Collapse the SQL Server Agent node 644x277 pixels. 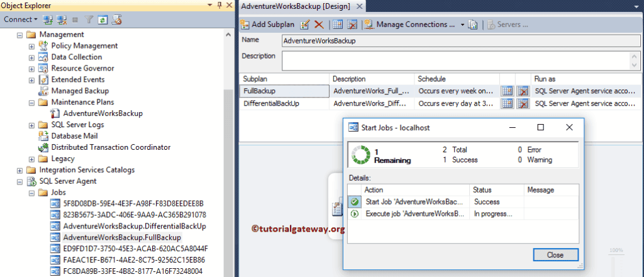(19, 181)
